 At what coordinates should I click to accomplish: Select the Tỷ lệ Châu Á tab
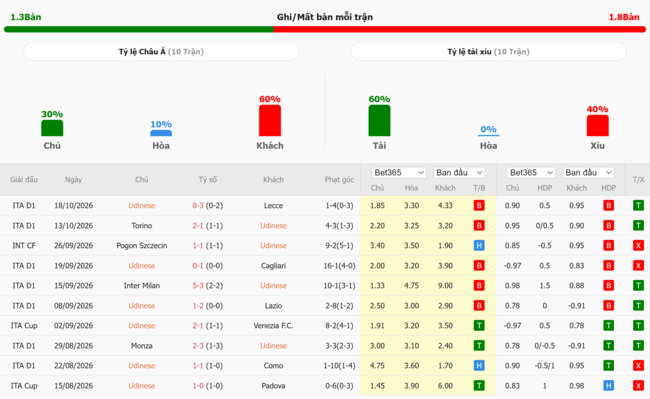[161, 52]
